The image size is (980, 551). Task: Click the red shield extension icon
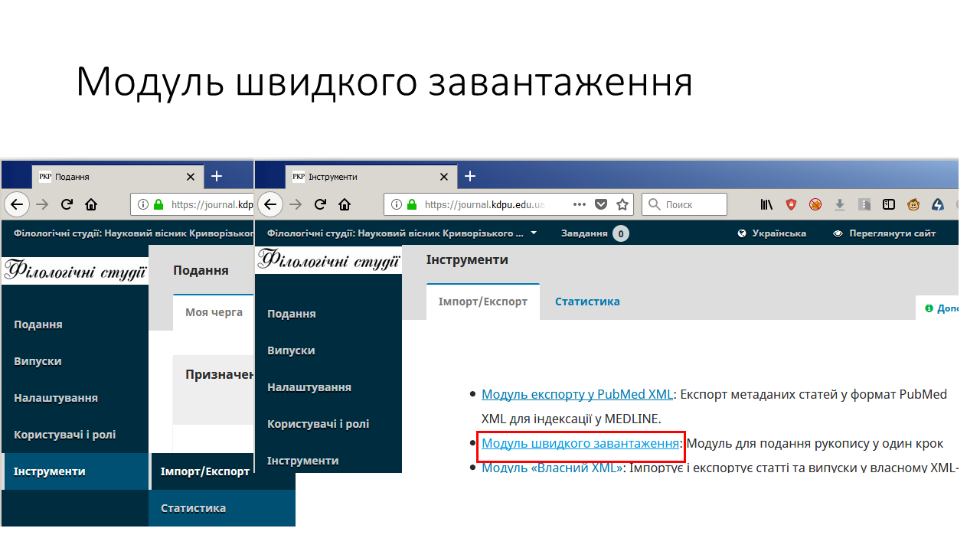[791, 204]
